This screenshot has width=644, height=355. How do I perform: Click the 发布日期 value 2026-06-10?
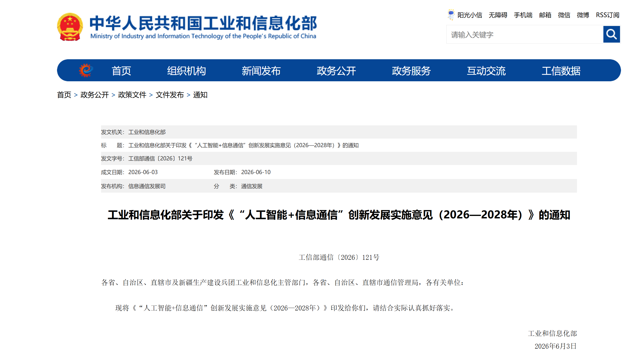click(256, 172)
